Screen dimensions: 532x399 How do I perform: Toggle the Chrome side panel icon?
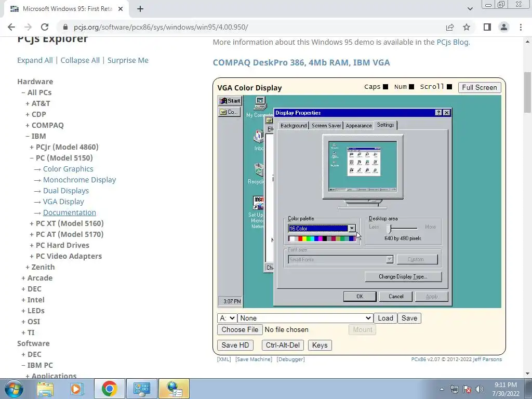487,27
